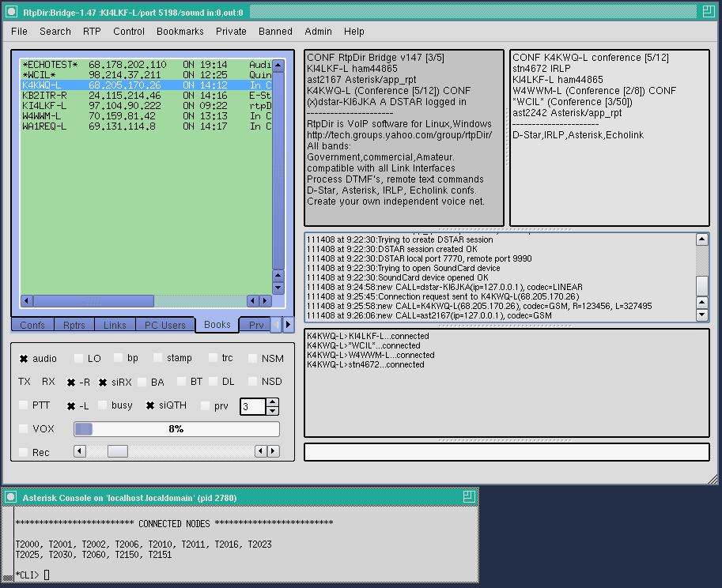Toggle the audio checkbox

(24, 359)
